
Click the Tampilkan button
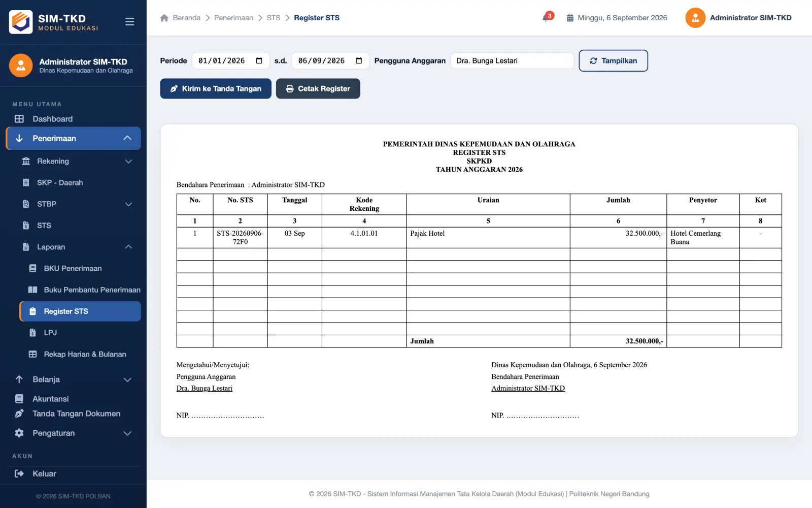(x=613, y=60)
